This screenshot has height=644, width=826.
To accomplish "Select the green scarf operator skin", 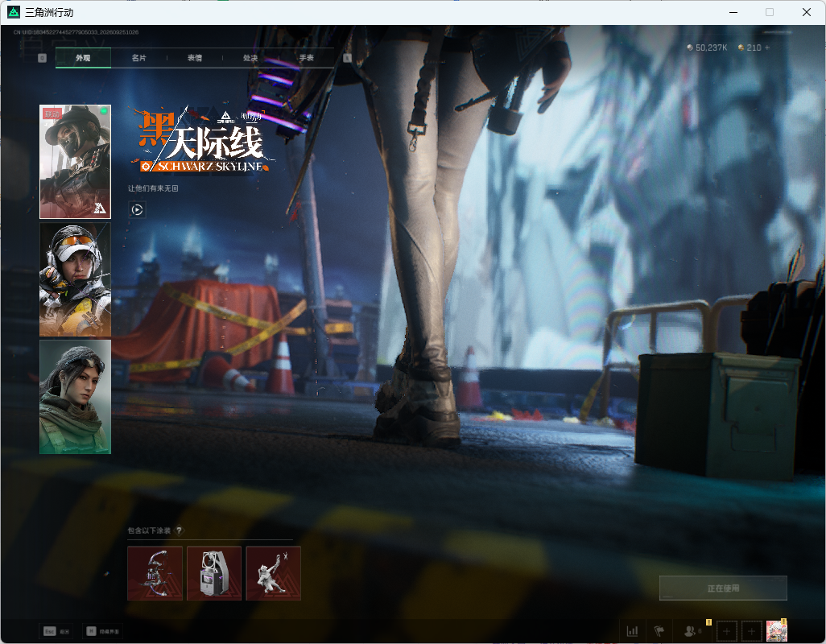I will point(76,397).
